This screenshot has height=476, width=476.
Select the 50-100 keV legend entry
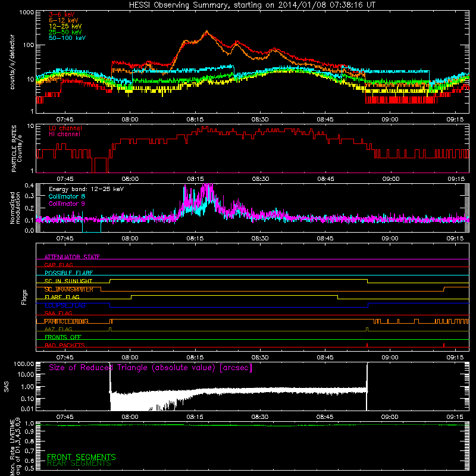(67, 38)
